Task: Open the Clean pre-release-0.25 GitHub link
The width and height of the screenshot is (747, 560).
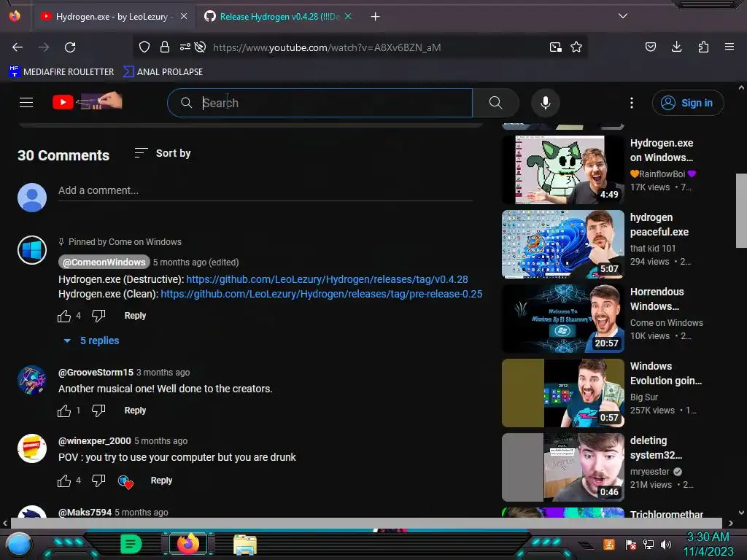Action: click(x=322, y=294)
